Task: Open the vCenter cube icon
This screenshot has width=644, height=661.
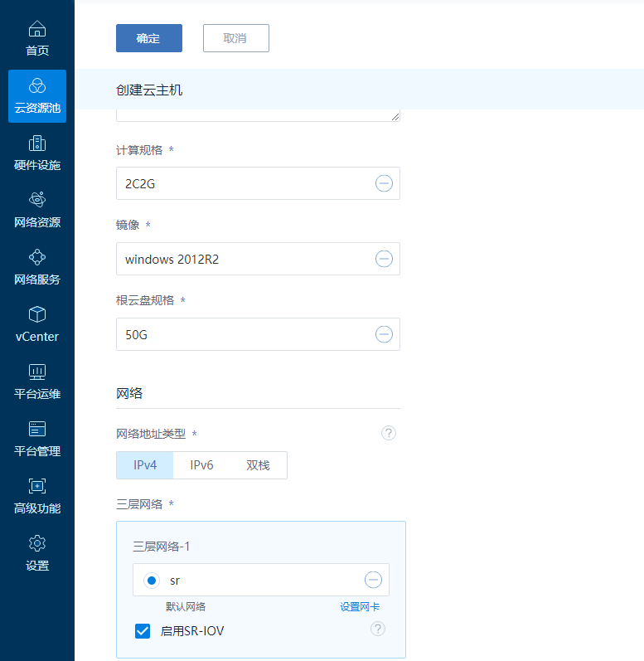Action: click(x=37, y=315)
